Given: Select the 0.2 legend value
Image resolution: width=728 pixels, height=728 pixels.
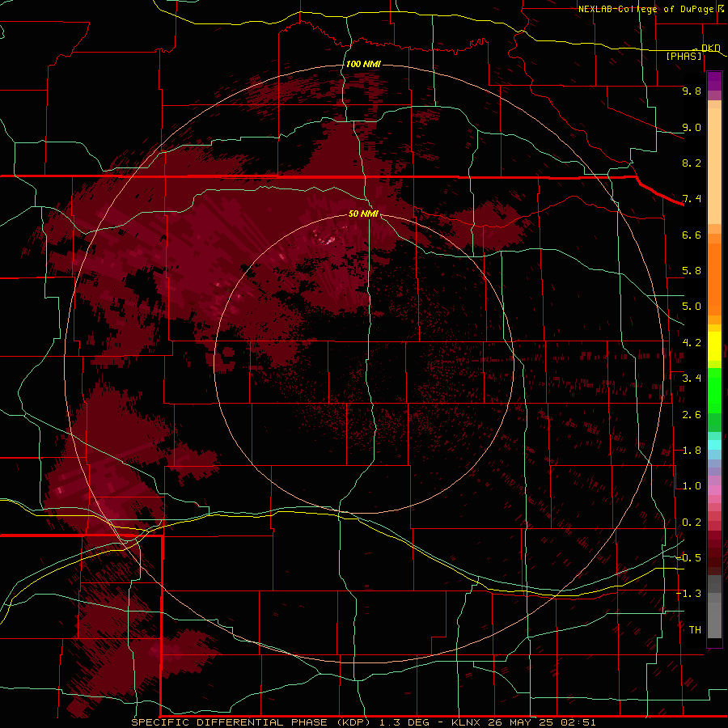Looking at the screenshot, I should click(x=692, y=523).
